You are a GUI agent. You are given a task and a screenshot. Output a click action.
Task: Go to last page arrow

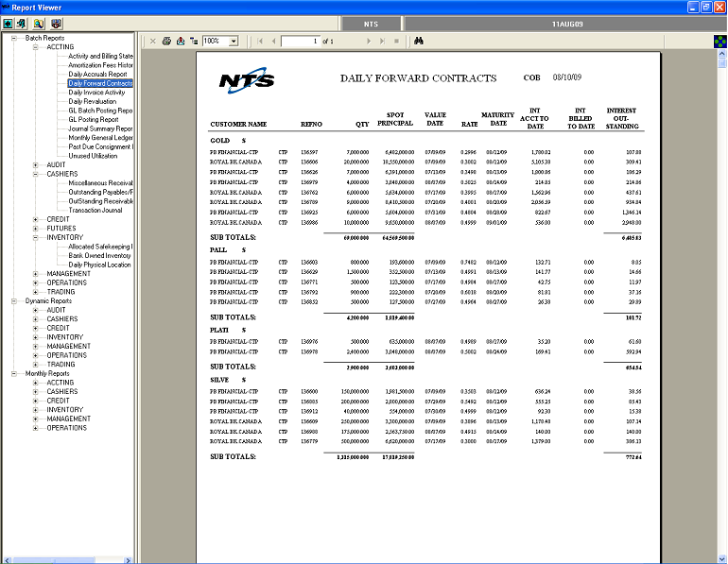(x=382, y=41)
